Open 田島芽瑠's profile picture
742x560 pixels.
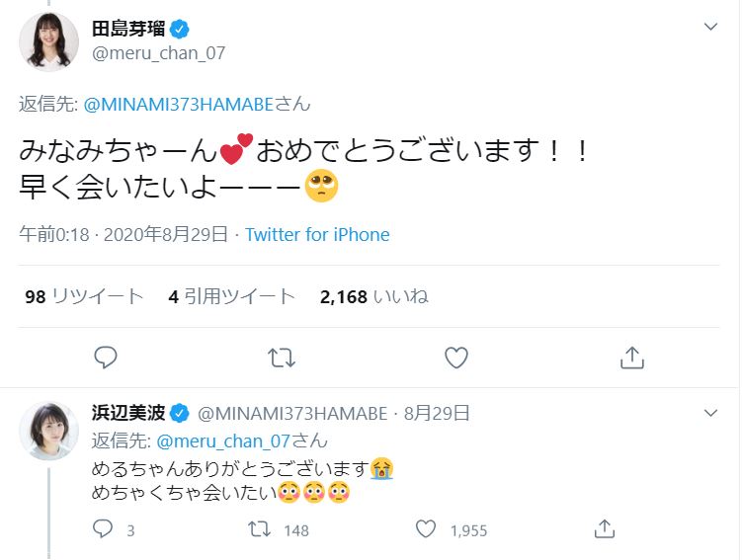[48, 41]
